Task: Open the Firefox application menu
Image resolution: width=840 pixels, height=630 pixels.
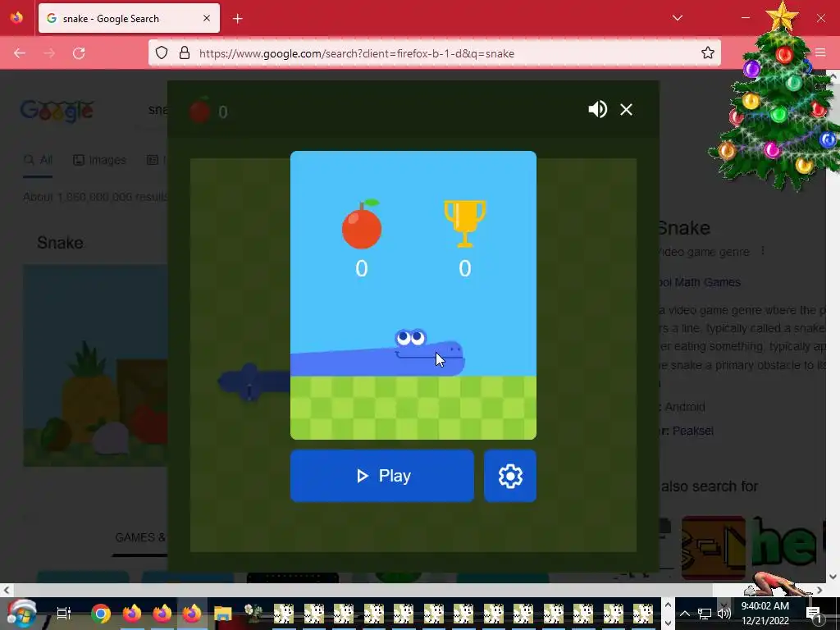Action: coord(820,52)
